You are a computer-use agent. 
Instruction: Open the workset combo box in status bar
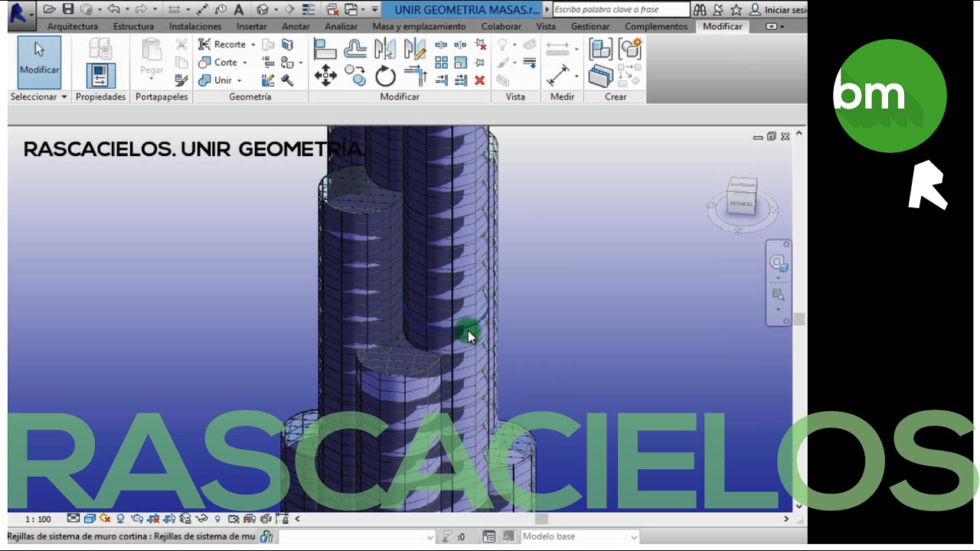pos(358,537)
